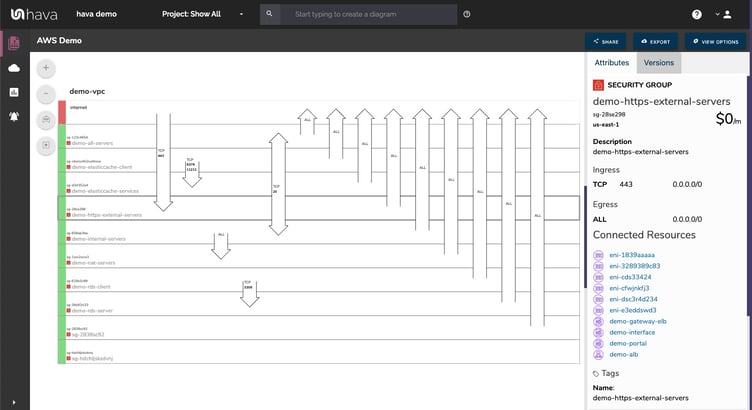Click the red internet zone color bar

[62, 113]
